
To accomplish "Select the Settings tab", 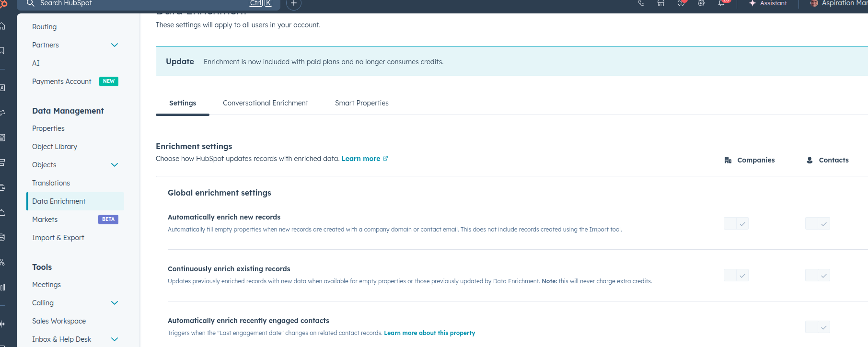I will [x=183, y=103].
